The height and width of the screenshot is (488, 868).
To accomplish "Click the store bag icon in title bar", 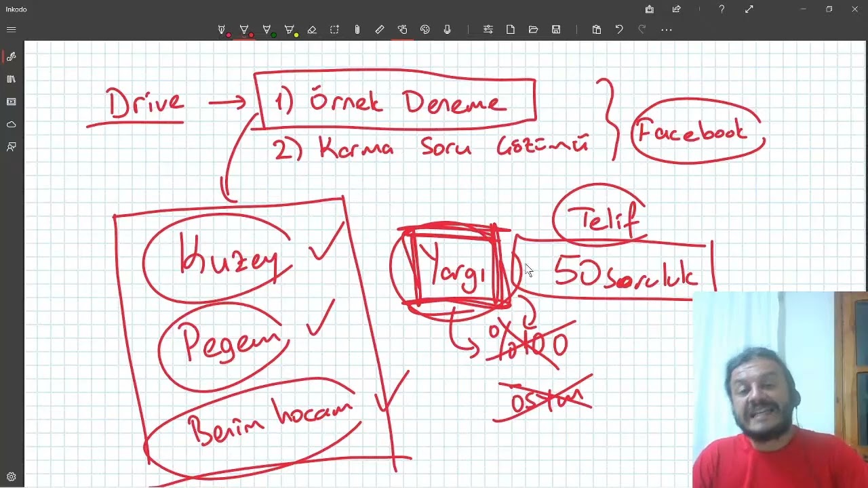I will [650, 9].
